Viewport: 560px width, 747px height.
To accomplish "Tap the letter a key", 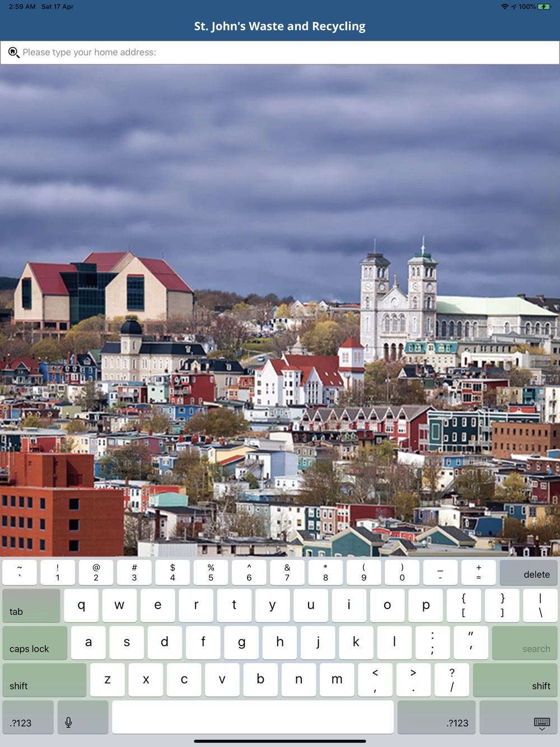I will coord(88,642).
